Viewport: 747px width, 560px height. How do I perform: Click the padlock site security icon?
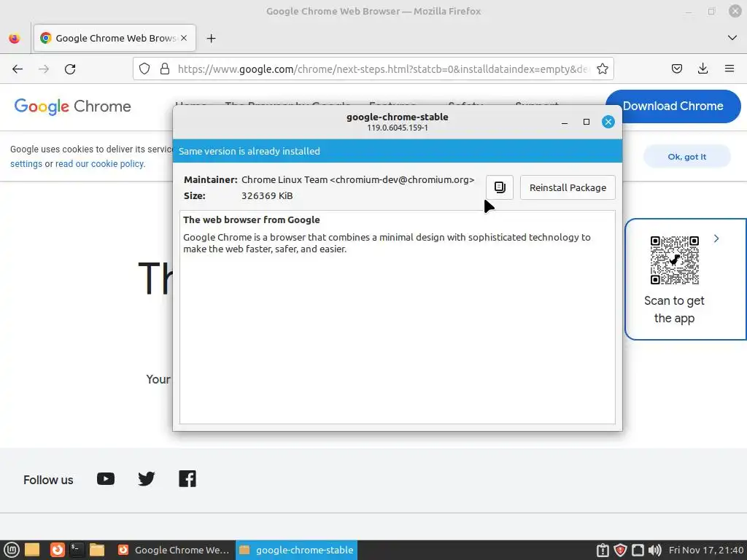click(165, 69)
